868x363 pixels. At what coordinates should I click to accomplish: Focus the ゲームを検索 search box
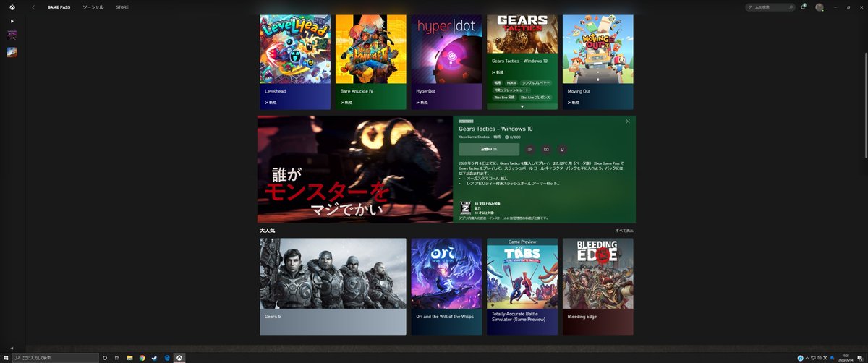click(770, 7)
